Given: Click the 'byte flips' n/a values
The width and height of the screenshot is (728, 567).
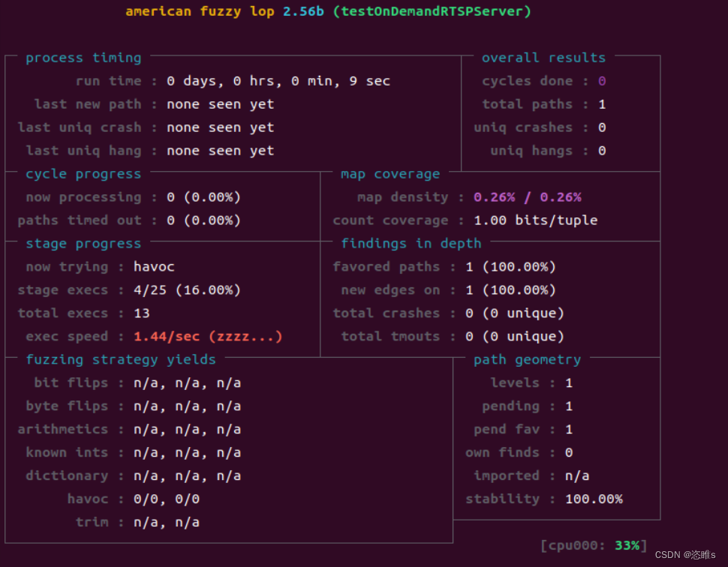Looking at the screenshot, I should (x=187, y=406).
